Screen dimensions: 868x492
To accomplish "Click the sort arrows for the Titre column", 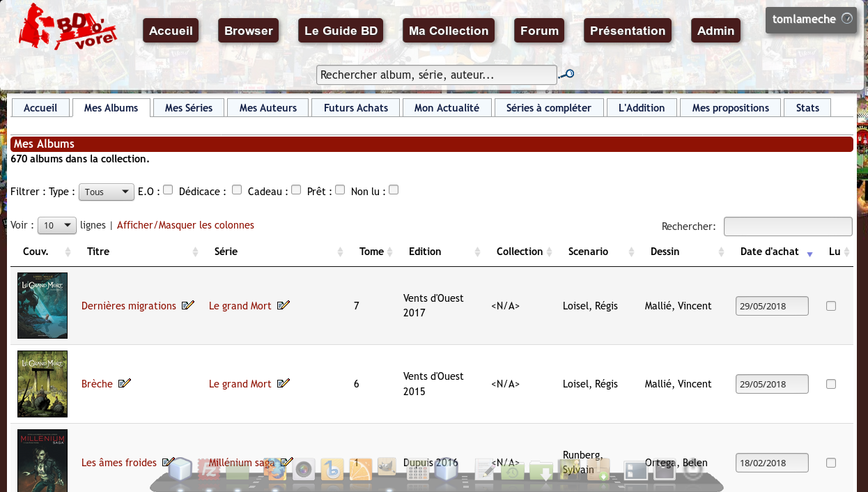I will (x=196, y=252).
